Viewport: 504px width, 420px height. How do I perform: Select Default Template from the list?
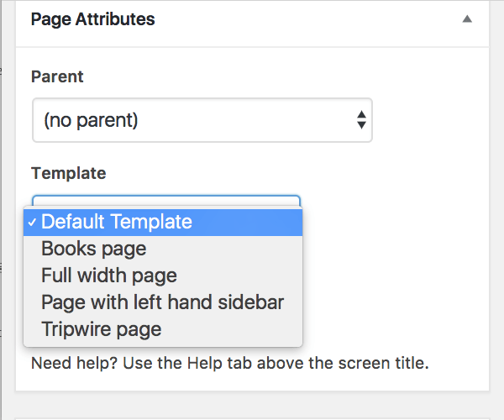pos(116,223)
